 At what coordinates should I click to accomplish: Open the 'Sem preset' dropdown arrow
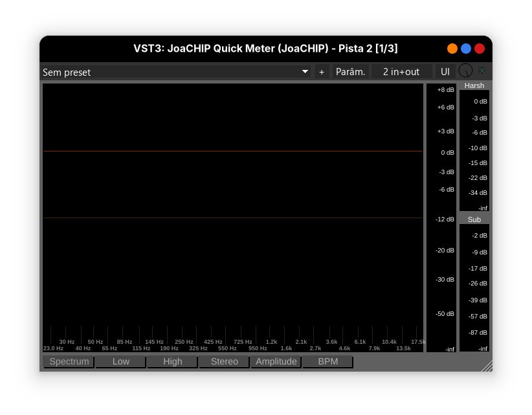click(305, 72)
